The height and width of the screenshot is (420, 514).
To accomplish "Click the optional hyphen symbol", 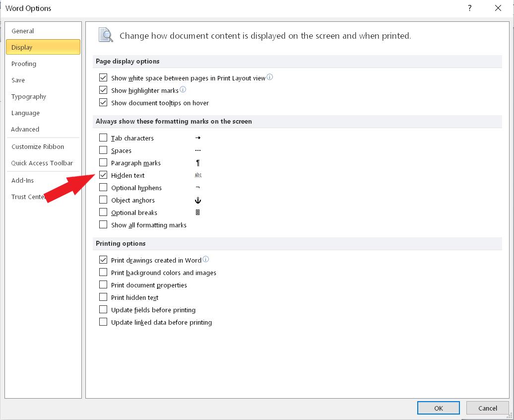I will [197, 187].
